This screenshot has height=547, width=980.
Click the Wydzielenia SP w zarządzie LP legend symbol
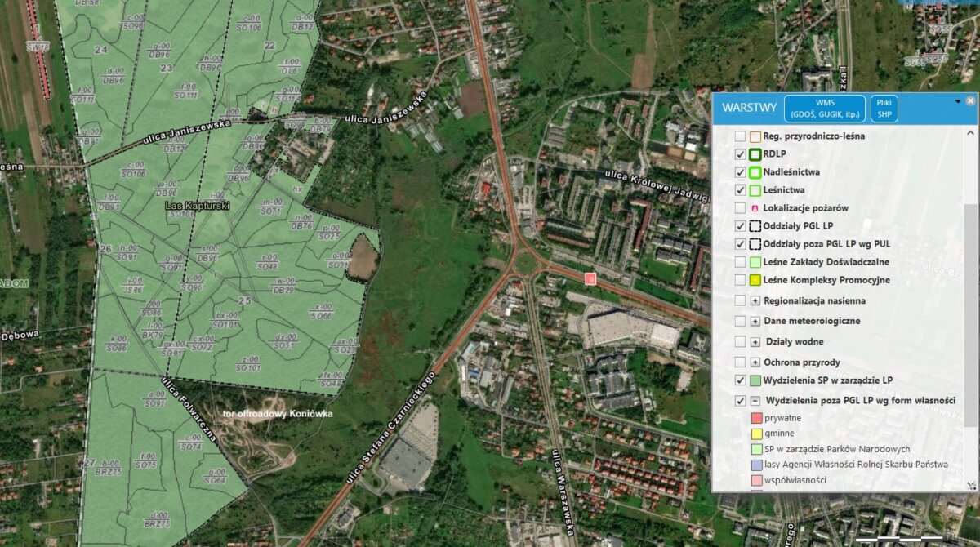(755, 380)
